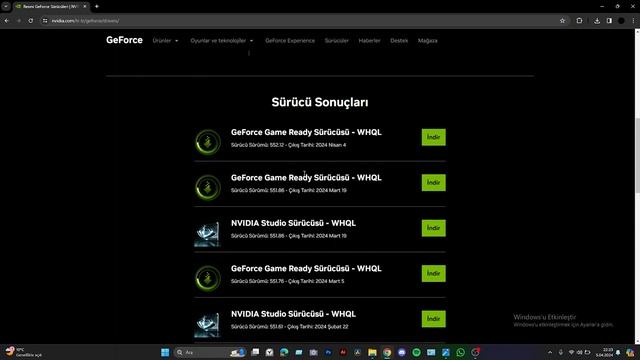Open GeForce Experience nav item
Image resolution: width=640 pixels, height=360 pixels.
(x=290, y=40)
